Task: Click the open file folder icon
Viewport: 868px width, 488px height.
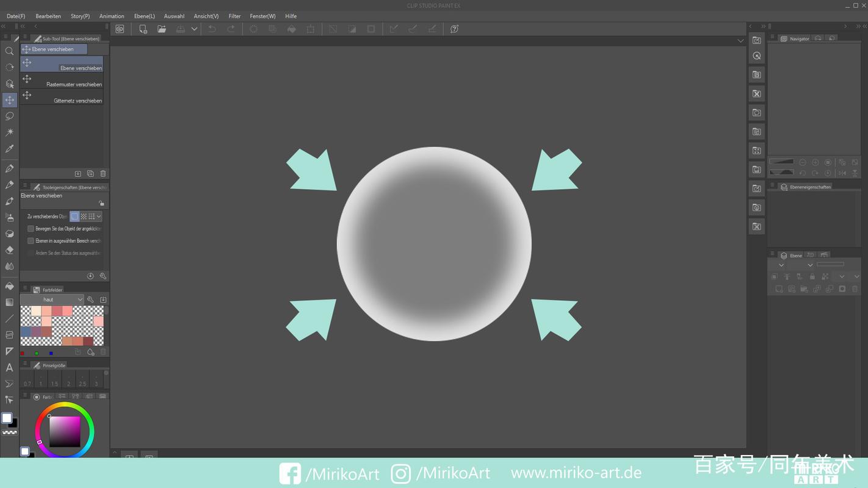Action: [162, 29]
